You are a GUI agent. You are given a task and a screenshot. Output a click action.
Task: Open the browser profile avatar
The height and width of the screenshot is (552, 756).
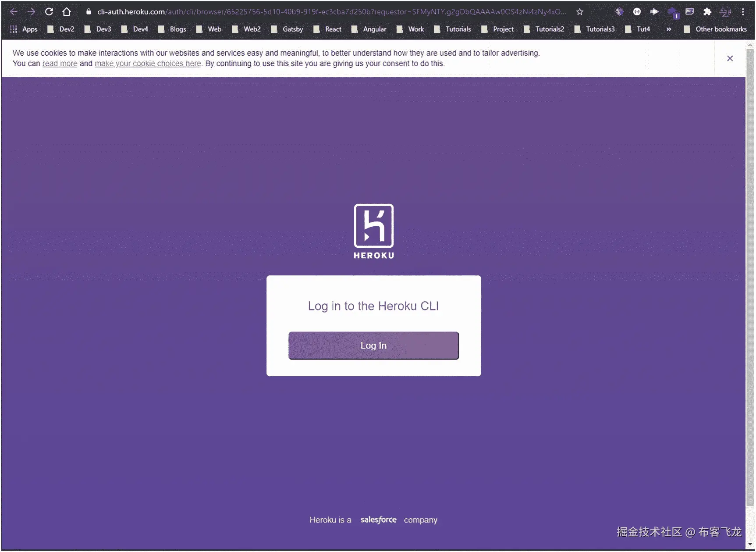725,12
